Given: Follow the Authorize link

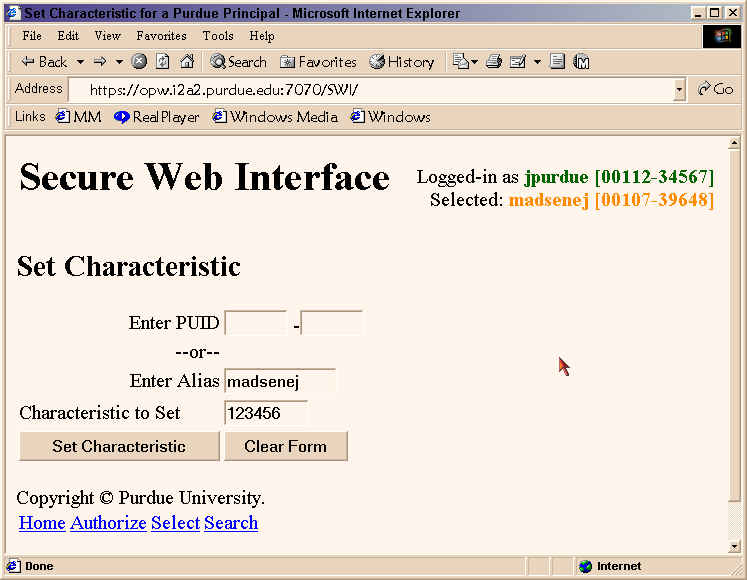Looking at the screenshot, I should point(108,523).
